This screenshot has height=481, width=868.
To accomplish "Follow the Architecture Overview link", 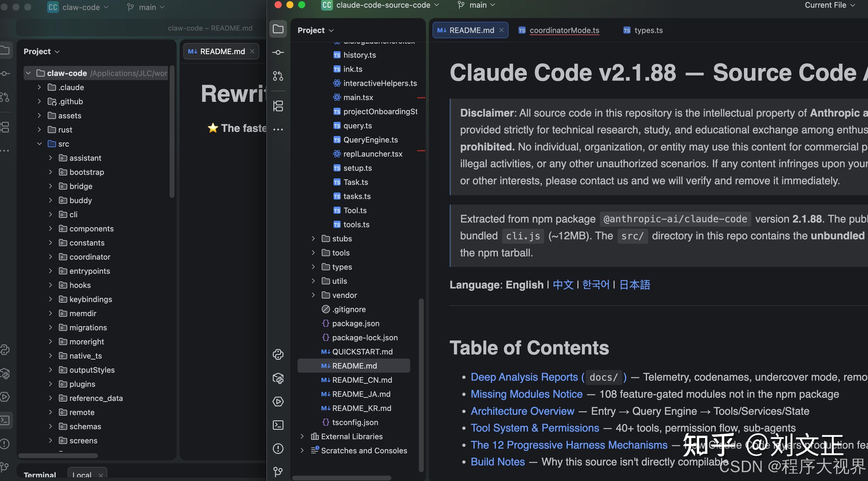I will pos(522,411).
